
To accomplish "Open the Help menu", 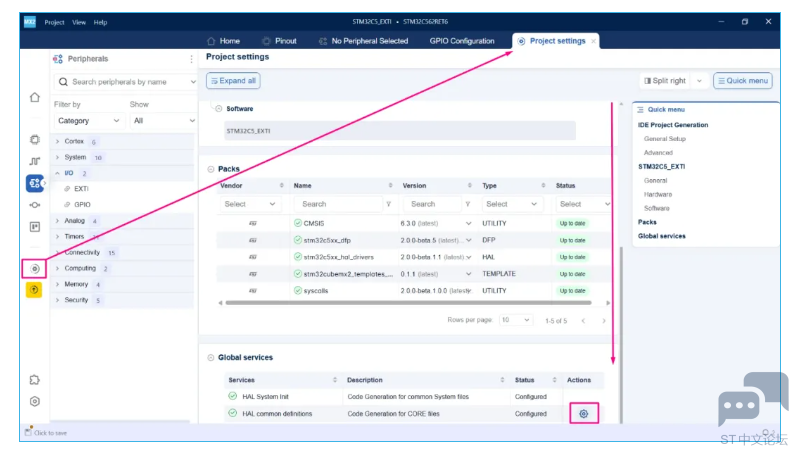I will click(x=100, y=22).
